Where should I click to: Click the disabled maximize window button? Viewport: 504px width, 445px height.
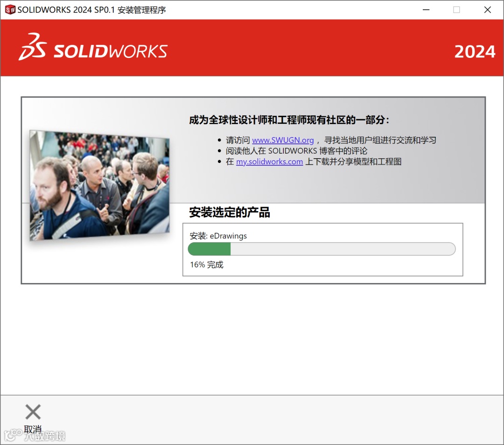click(x=456, y=10)
